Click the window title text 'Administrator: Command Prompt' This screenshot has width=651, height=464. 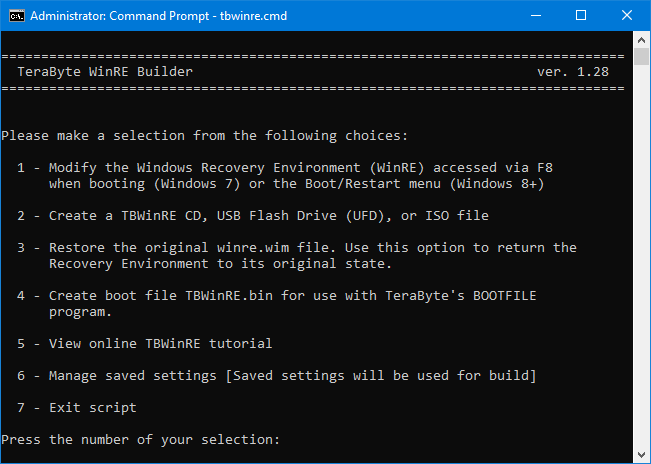click(x=120, y=16)
